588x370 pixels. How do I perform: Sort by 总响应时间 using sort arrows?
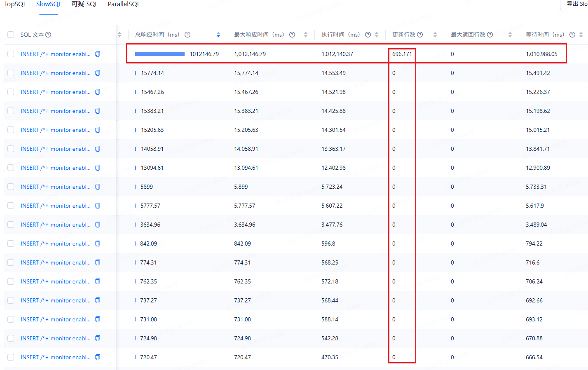tap(218, 35)
